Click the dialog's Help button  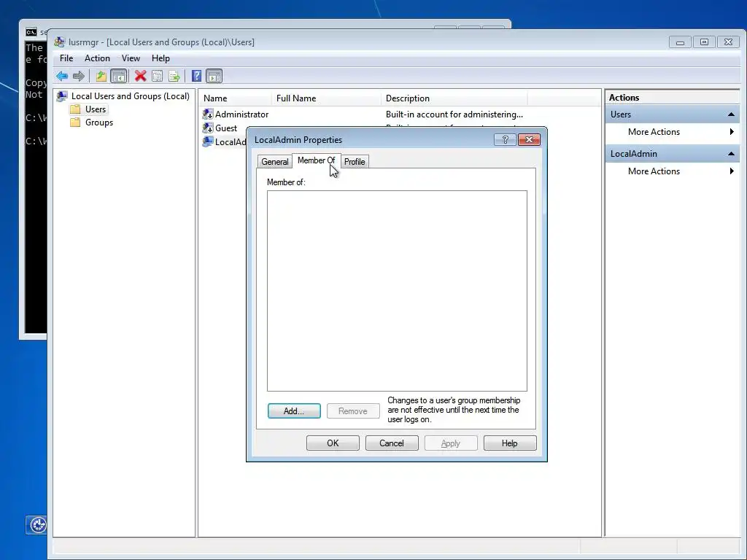coord(510,443)
